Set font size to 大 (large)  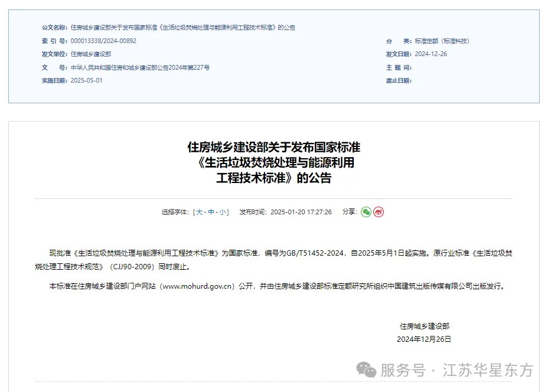tap(199, 212)
